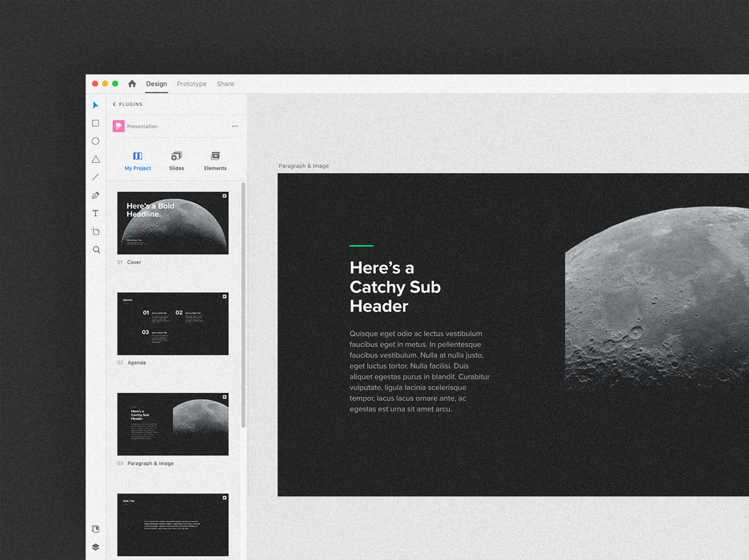Switch to the Design tab

click(156, 84)
